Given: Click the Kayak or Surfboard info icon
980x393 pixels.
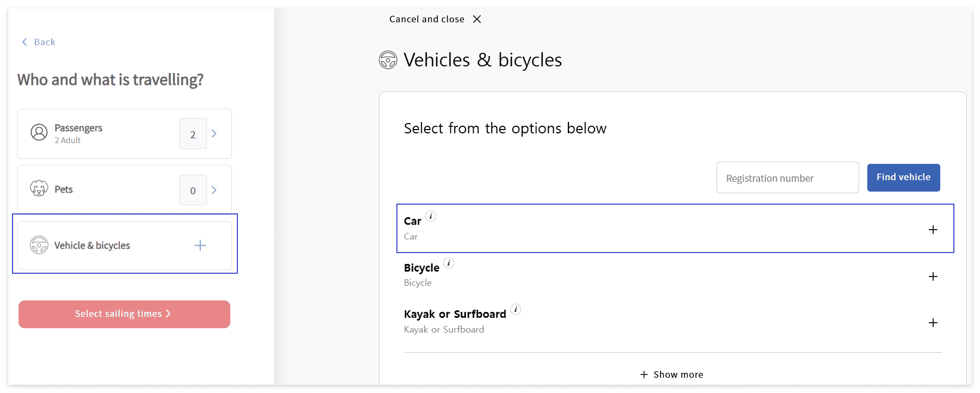Looking at the screenshot, I should (516, 310).
